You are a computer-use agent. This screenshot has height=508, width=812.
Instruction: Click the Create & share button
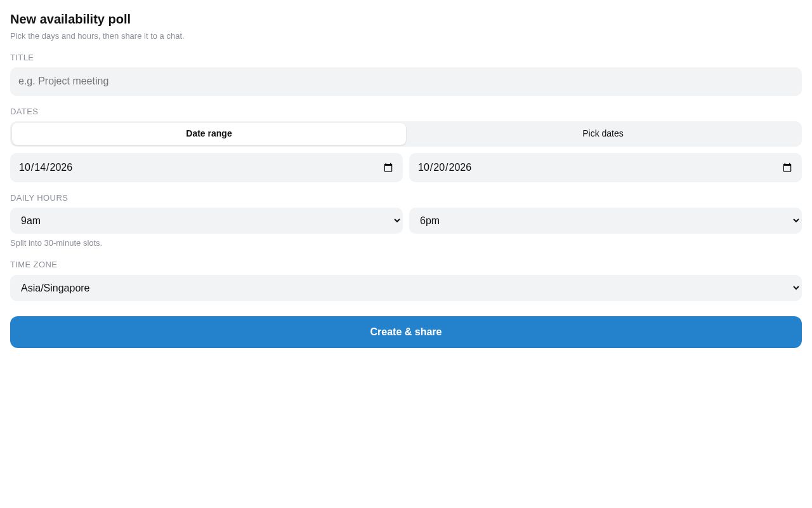(406, 332)
